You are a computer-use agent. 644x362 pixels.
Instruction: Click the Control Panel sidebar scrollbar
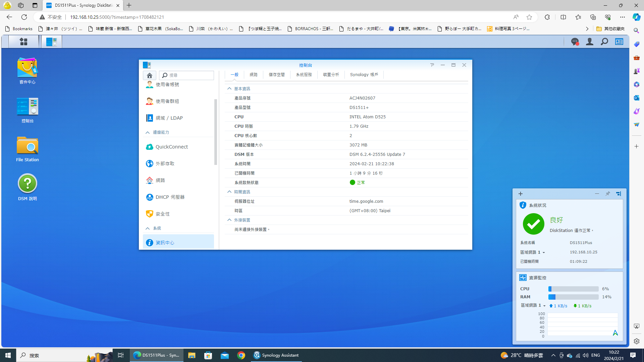pos(216,132)
